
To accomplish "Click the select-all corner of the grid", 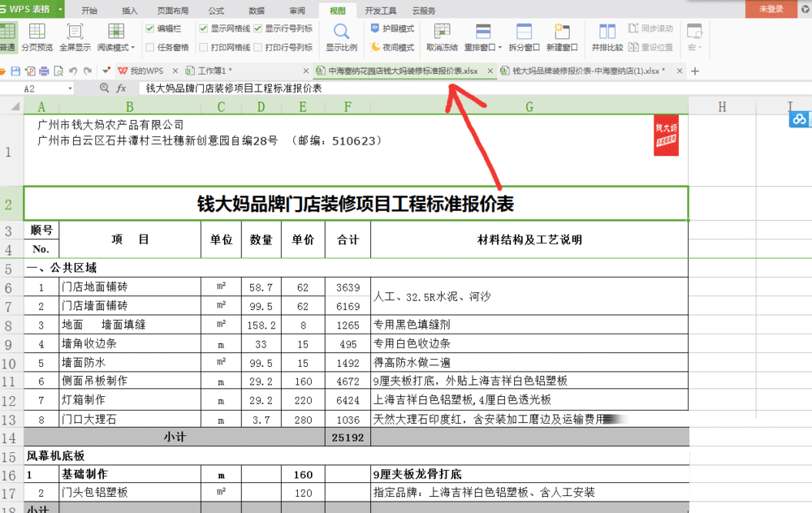I will click(x=12, y=106).
